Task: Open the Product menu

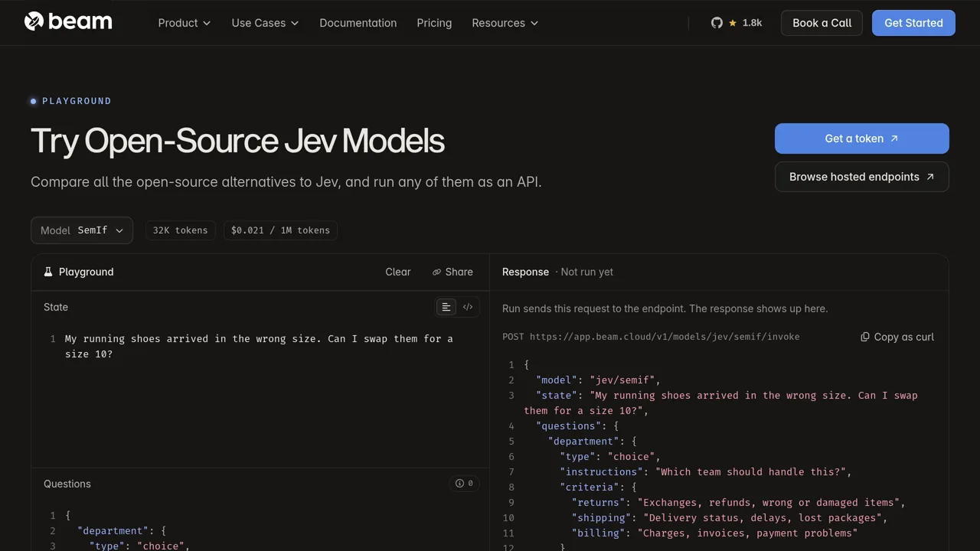Action: coord(185,23)
